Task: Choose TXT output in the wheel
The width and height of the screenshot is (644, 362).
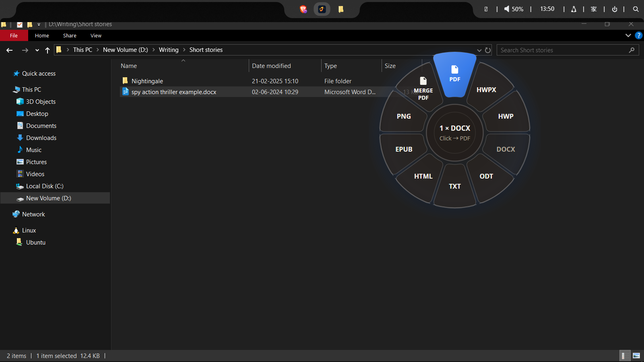Action: click(455, 186)
